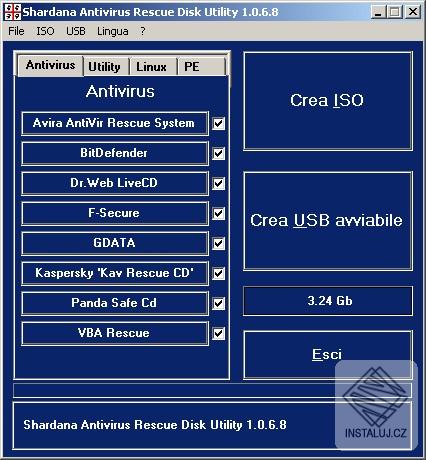Maximize the Shardana window

(x=395, y=12)
